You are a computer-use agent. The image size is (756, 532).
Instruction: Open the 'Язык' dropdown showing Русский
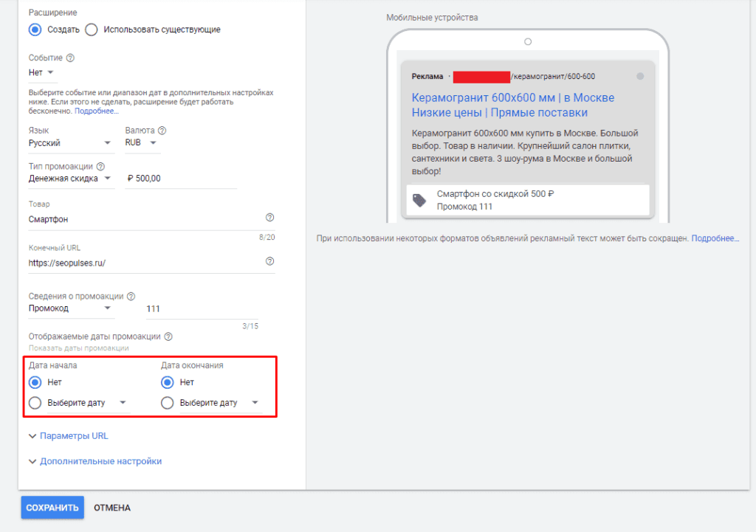coord(72,143)
